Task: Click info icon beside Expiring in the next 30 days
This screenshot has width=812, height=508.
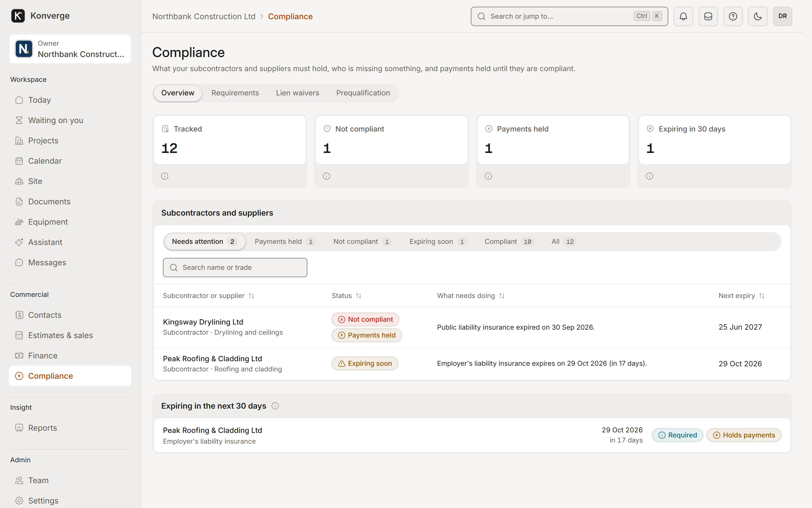Action: pos(275,406)
